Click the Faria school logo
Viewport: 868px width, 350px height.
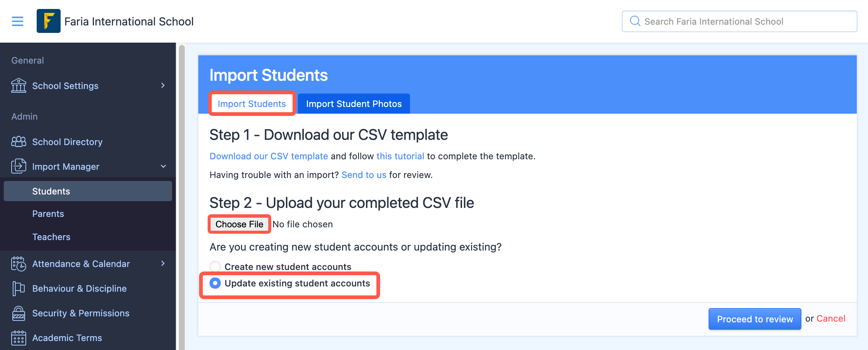(49, 21)
